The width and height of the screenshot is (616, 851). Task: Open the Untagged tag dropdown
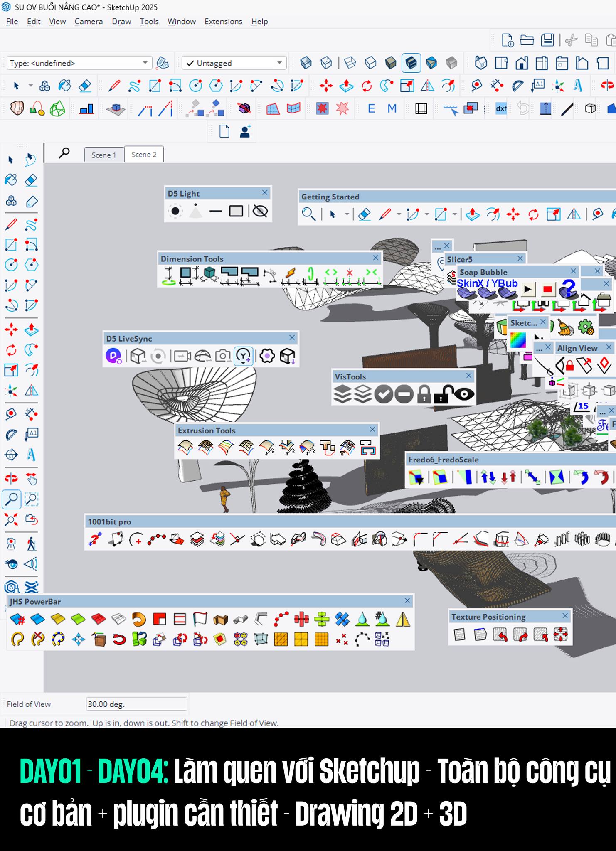coord(234,63)
